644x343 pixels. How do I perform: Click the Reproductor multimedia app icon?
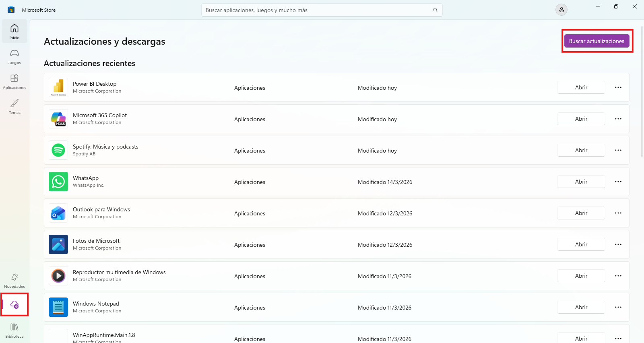pos(58,276)
